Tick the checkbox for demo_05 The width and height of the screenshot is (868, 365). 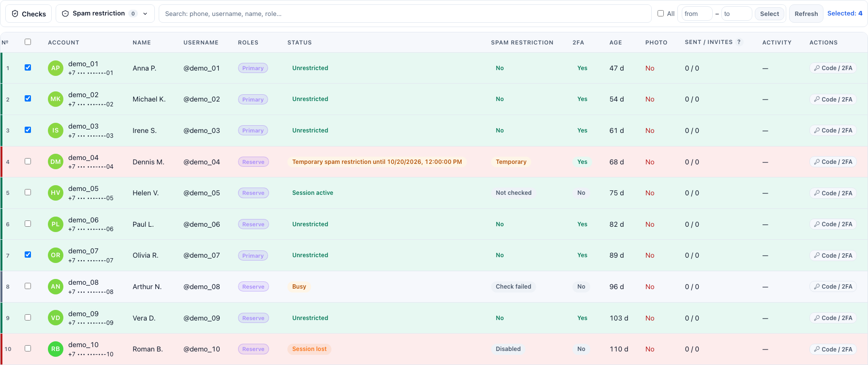(x=28, y=192)
